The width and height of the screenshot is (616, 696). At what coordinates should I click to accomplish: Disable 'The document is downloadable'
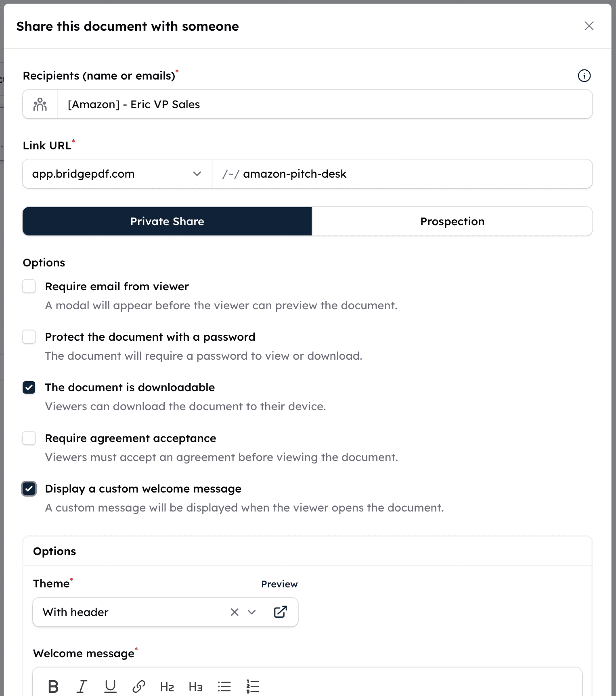pos(29,387)
